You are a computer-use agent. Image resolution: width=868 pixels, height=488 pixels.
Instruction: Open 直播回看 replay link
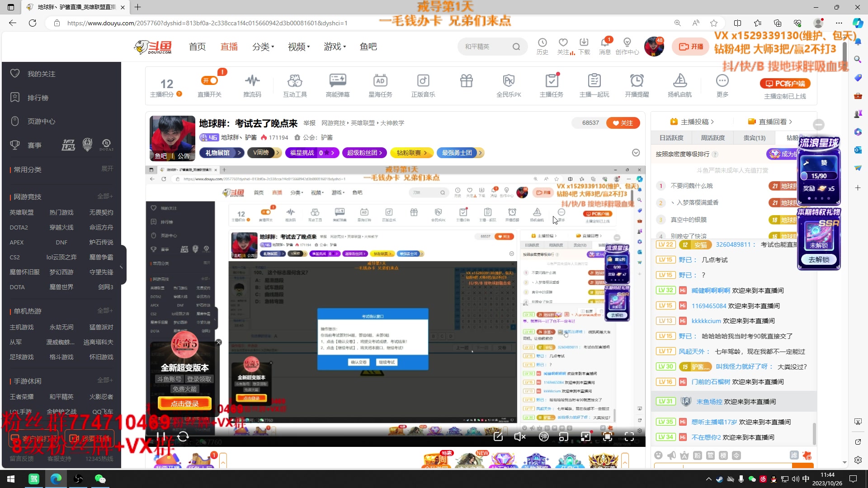(x=770, y=122)
